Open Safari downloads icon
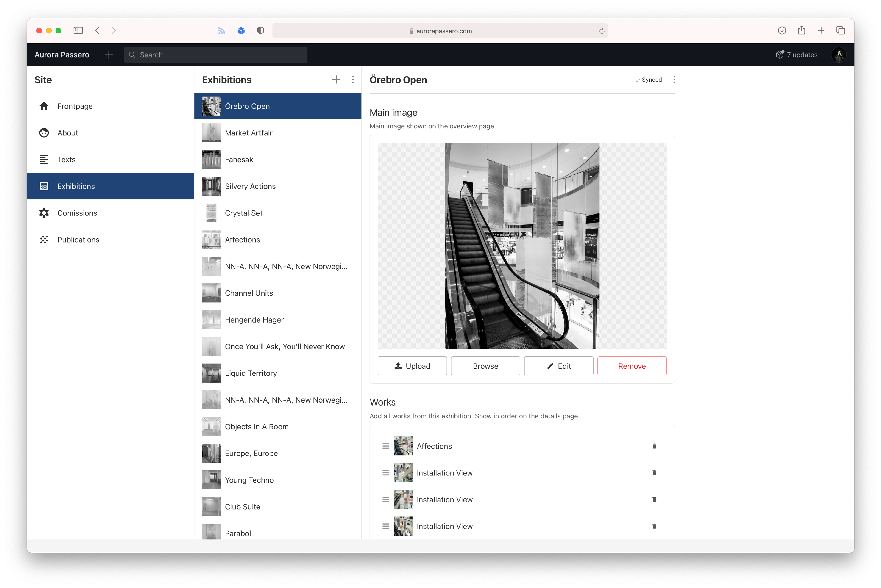Image resolution: width=881 pixels, height=588 pixels. (782, 30)
